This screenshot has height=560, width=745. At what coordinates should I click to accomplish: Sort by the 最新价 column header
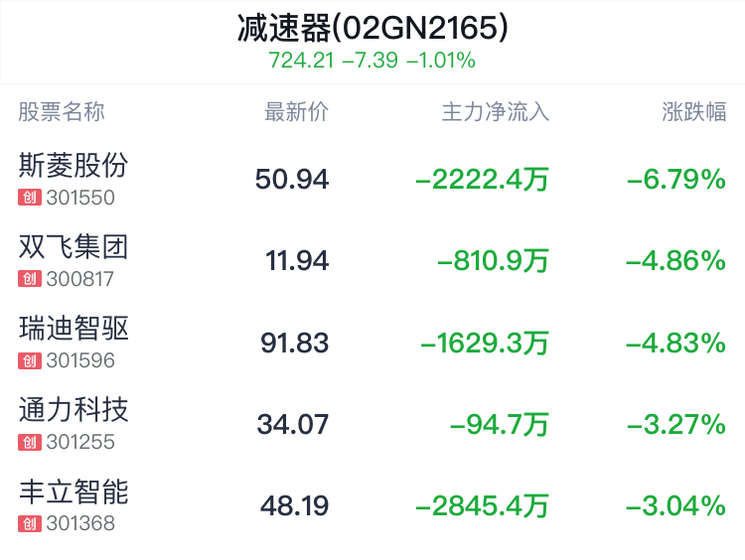(296, 112)
